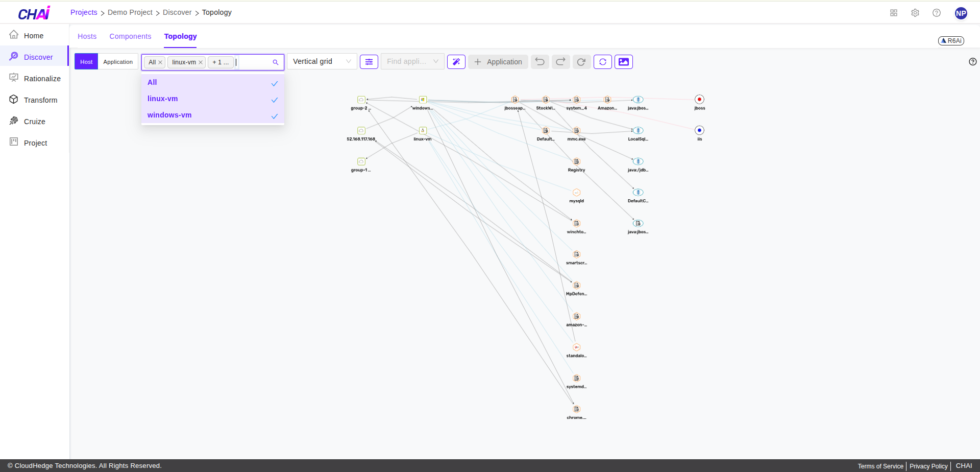Select the jboss node in the topology graph

pyautogui.click(x=699, y=100)
